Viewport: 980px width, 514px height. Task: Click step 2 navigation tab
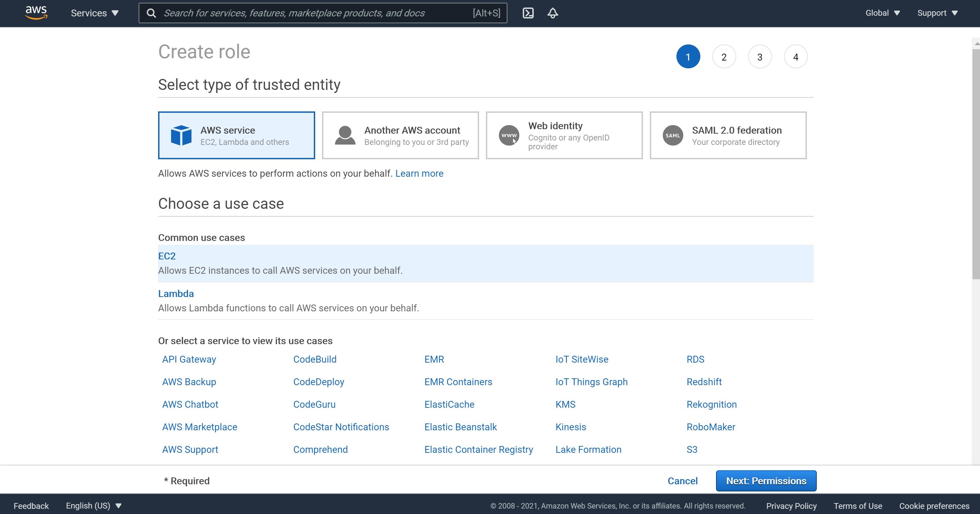(x=723, y=57)
